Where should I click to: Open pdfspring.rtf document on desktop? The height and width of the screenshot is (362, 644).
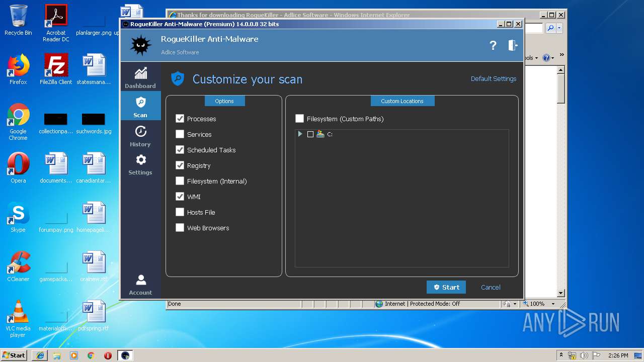point(94,316)
